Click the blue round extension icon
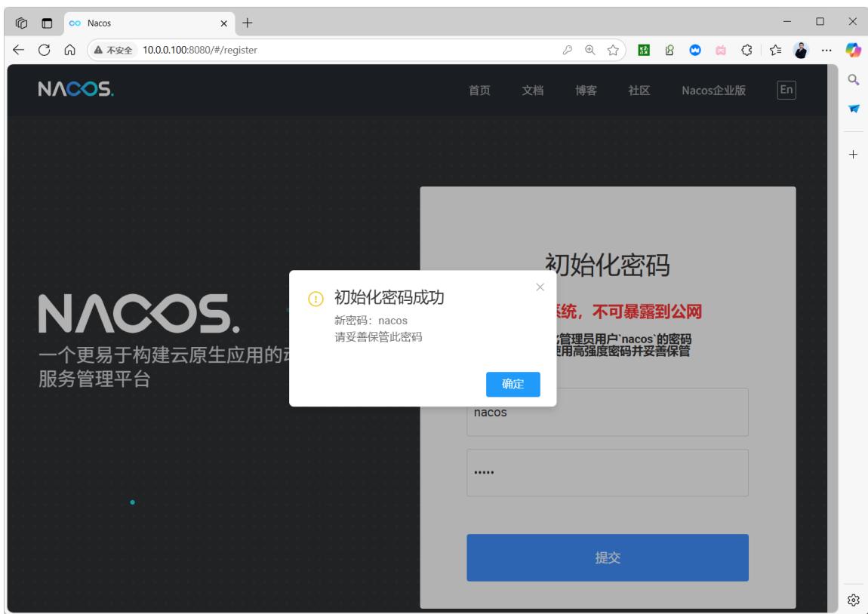868x614 pixels. tap(695, 50)
